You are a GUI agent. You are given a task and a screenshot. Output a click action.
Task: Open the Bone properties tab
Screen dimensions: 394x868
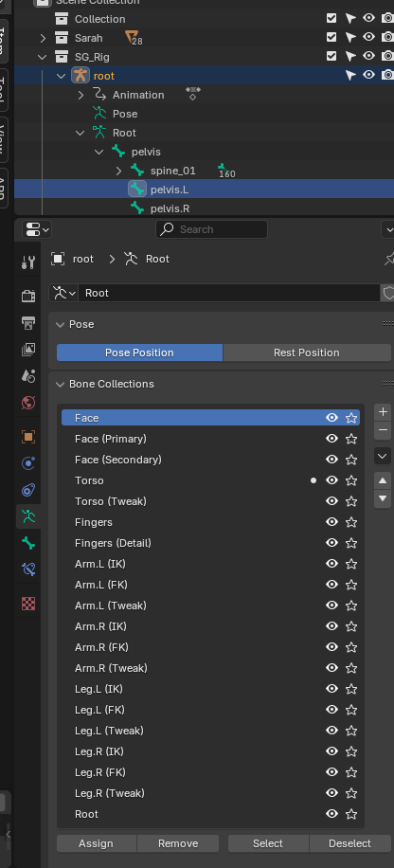(28, 543)
